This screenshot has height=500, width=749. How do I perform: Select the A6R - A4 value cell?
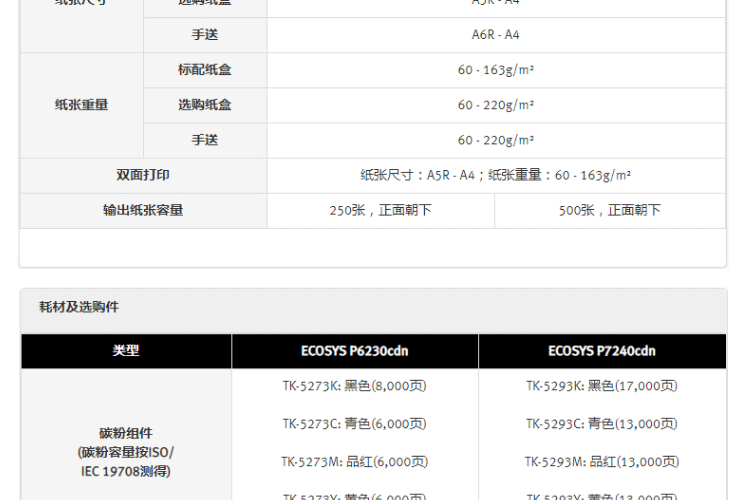pyautogui.click(x=495, y=35)
